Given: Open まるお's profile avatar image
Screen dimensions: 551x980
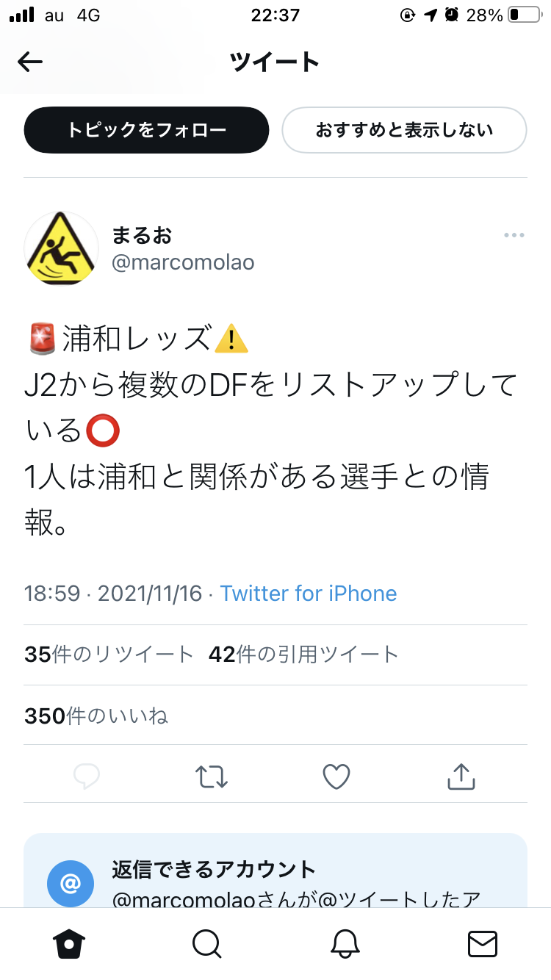Looking at the screenshot, I should (x=61, y=248).
